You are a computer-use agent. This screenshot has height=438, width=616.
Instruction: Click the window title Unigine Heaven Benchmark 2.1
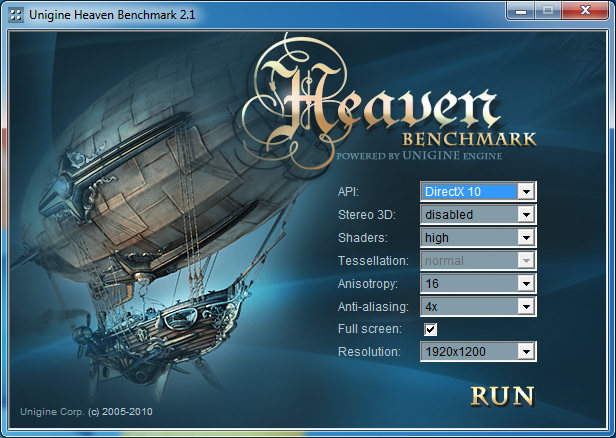tap(112, 15)
